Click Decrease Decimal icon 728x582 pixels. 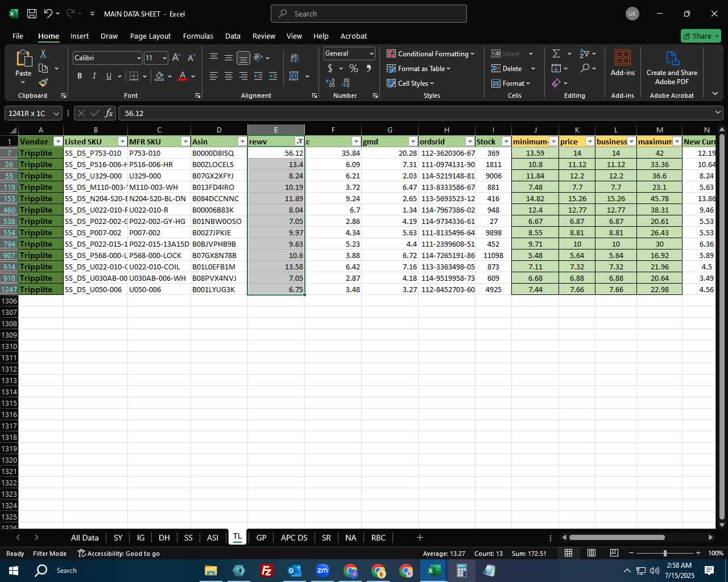pos(345,83)
